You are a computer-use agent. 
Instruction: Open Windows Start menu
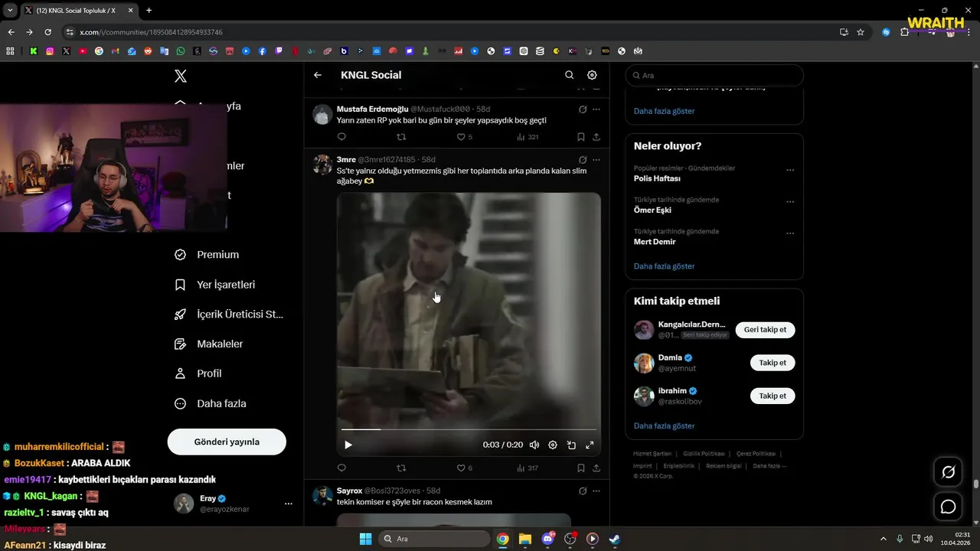click(x=365, y=539)
